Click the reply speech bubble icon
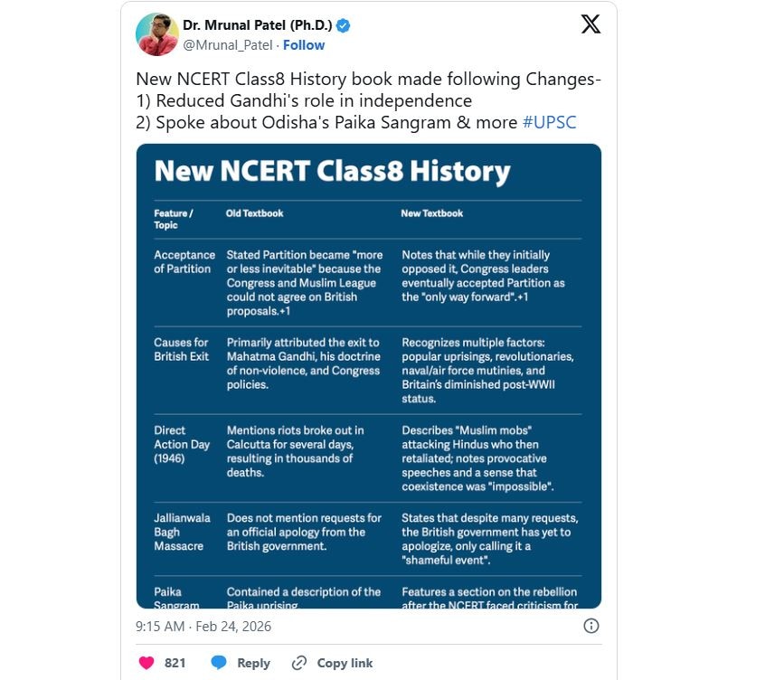The image size is (784, 680). coord(219,663)
